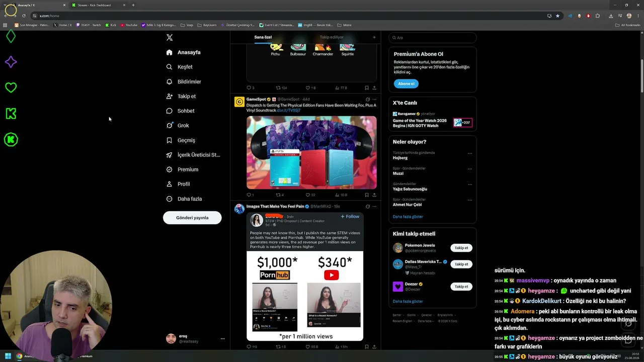
Task: Open more options for GameSpot post
Action: tap(374, 100)
